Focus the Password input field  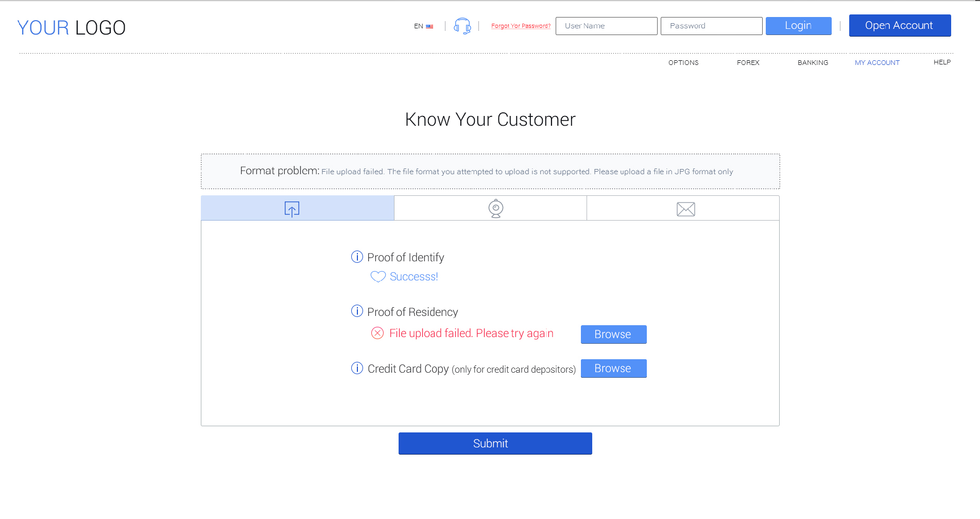click(711, 26)
